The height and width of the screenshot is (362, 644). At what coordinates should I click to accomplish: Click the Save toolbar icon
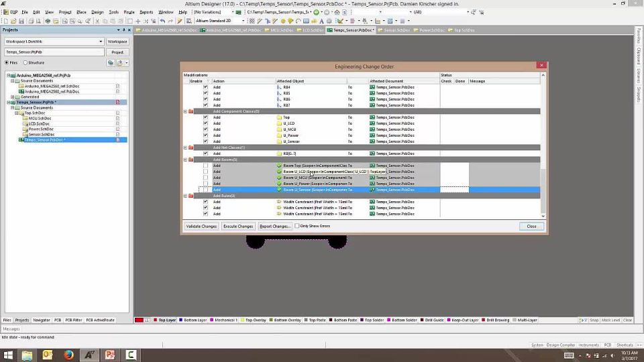(21, 21)
